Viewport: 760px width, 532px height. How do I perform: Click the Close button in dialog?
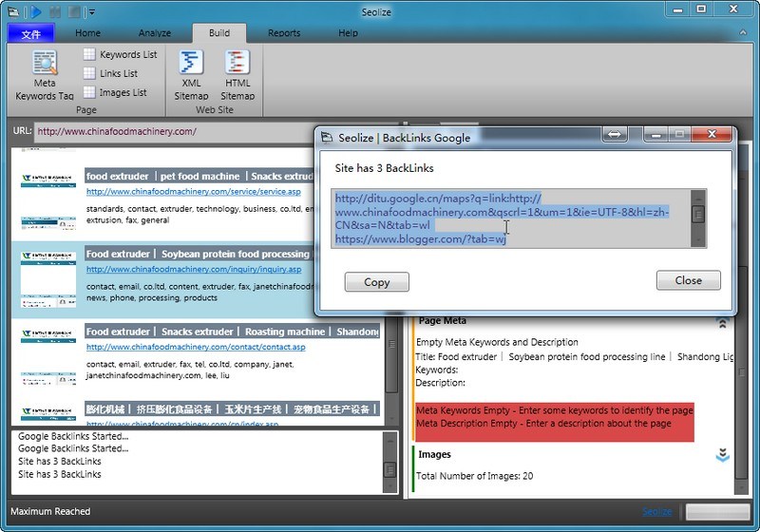(x=688, y=280)
